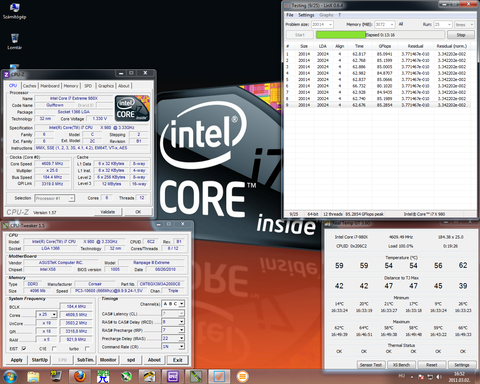Image resolution: width=480 pixels, height=384 pixels.
Task: Open the Command Rate (CR) dropdown
Action: tap(181, 347)
